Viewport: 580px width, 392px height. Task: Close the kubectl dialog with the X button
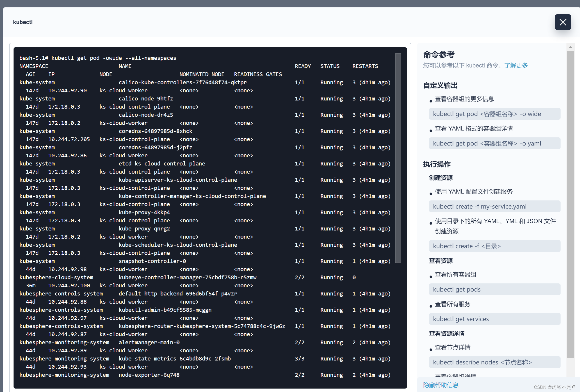(563, 22)
